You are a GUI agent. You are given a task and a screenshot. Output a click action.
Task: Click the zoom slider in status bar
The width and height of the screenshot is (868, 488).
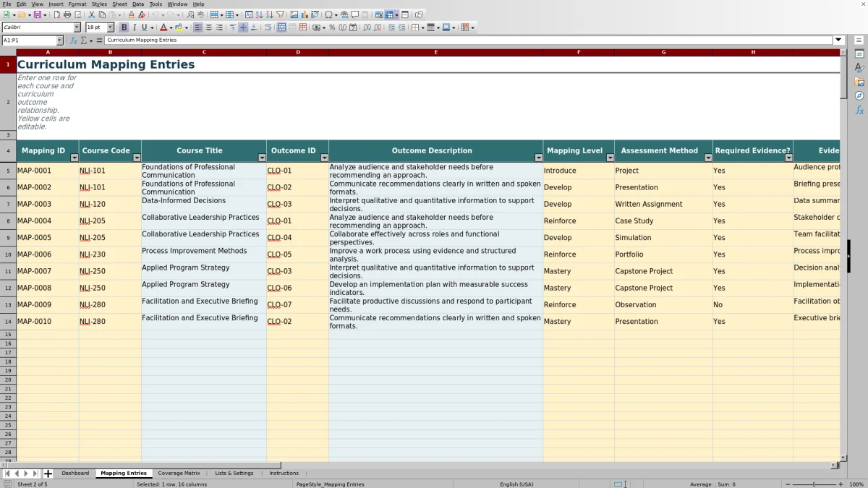coord(814,484)
